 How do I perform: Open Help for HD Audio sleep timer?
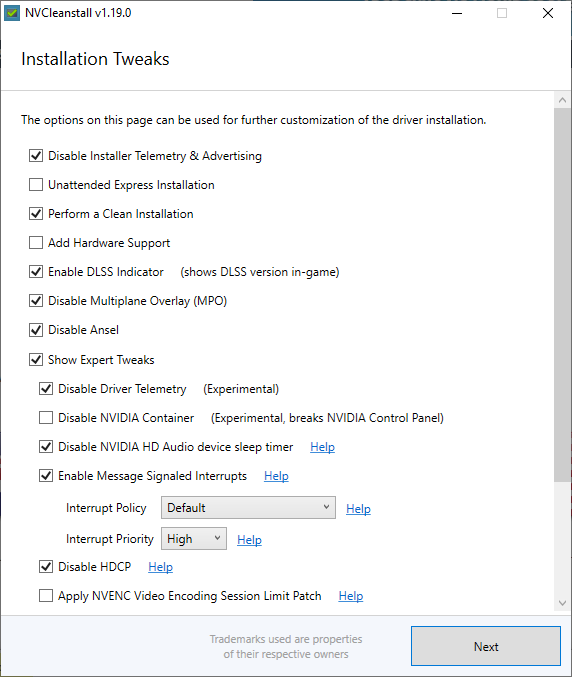click(x=322, y=447)
